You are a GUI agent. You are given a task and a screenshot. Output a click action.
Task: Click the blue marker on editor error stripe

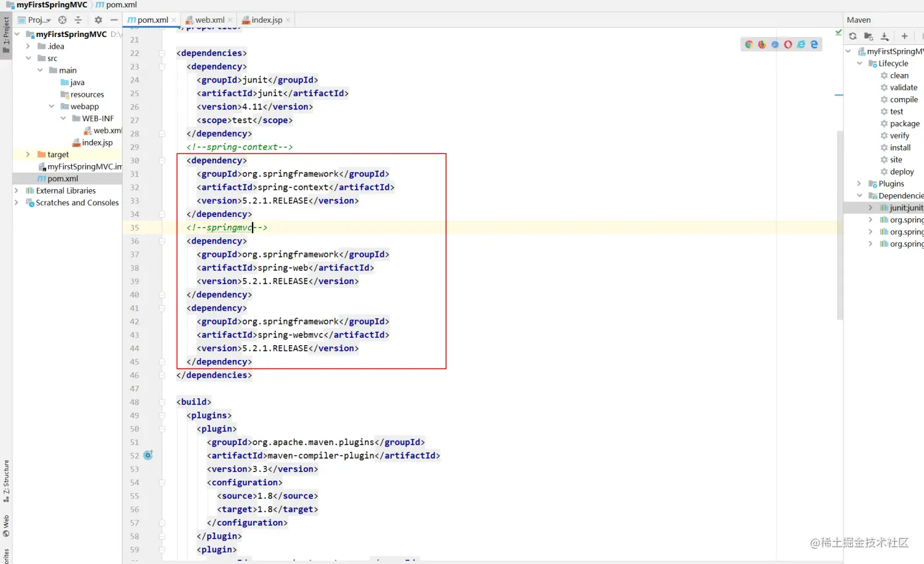838,95
